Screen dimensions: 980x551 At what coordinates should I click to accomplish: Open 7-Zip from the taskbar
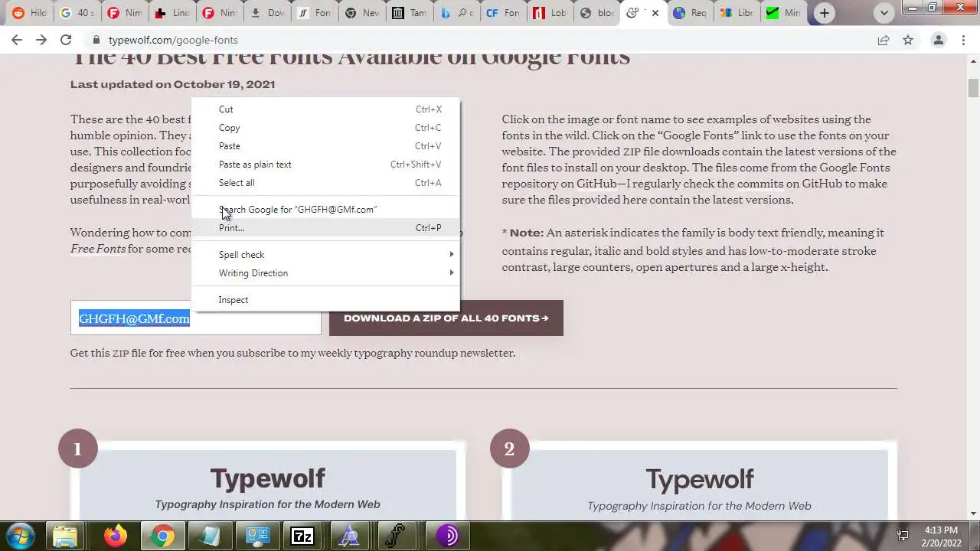click(302, 536)
